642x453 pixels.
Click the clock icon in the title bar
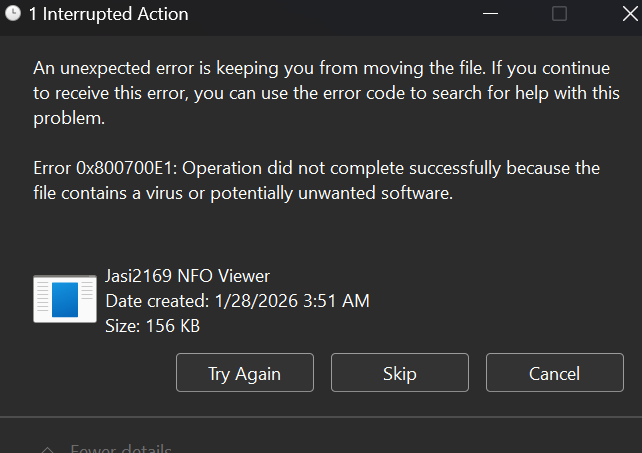point(13,14)
